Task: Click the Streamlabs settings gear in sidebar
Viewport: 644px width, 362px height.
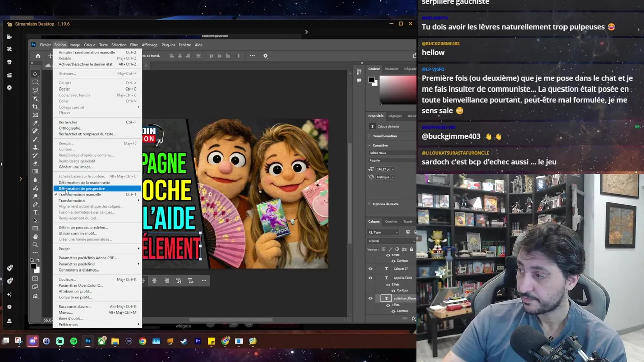Action: (x=9, y=307)
